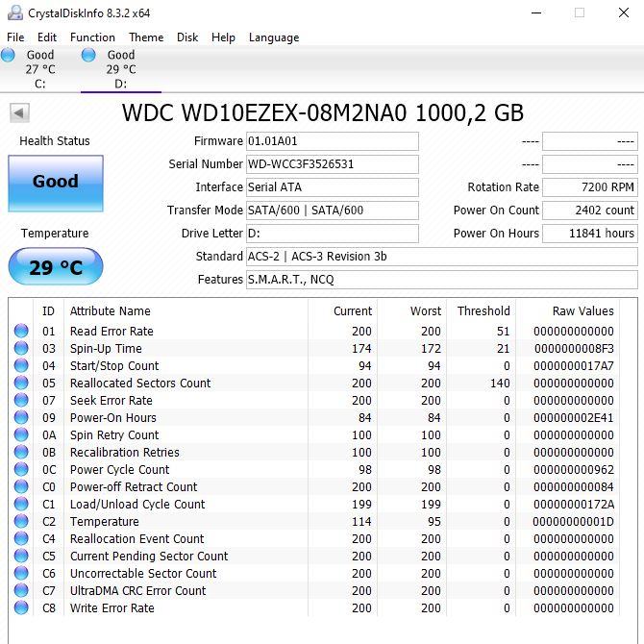Viewport: 644px width, 644px height.
Task: Click status orb for Read Error Rate
Action: pyautogui.click(x=21, y=331)
